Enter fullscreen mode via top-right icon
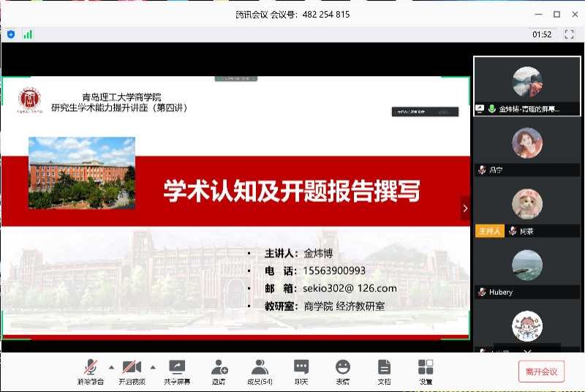 [569, 34]
